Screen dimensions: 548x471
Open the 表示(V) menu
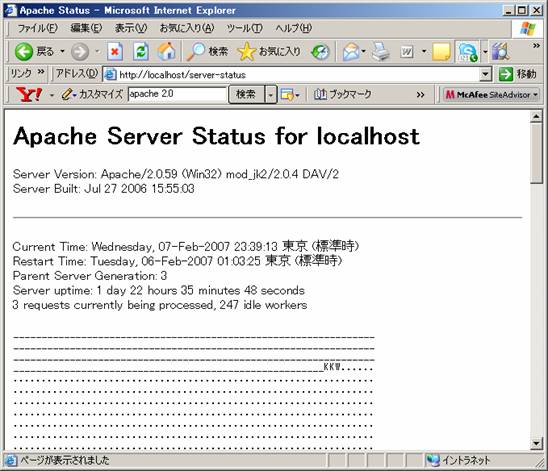coord(131,28)
